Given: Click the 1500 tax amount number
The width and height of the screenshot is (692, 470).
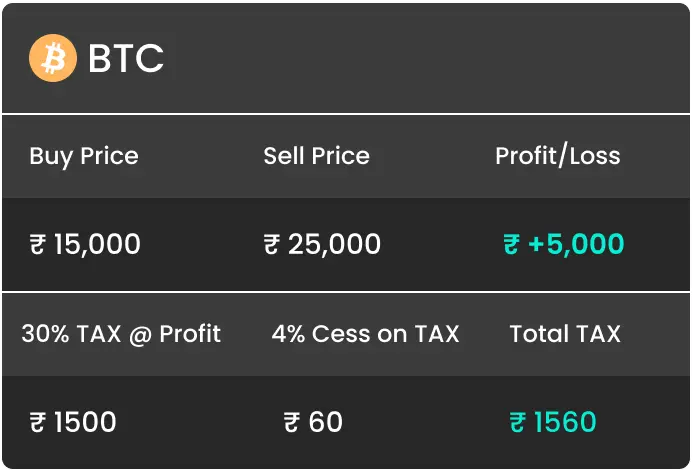Looking at the screenshot, I should (85, 422).
